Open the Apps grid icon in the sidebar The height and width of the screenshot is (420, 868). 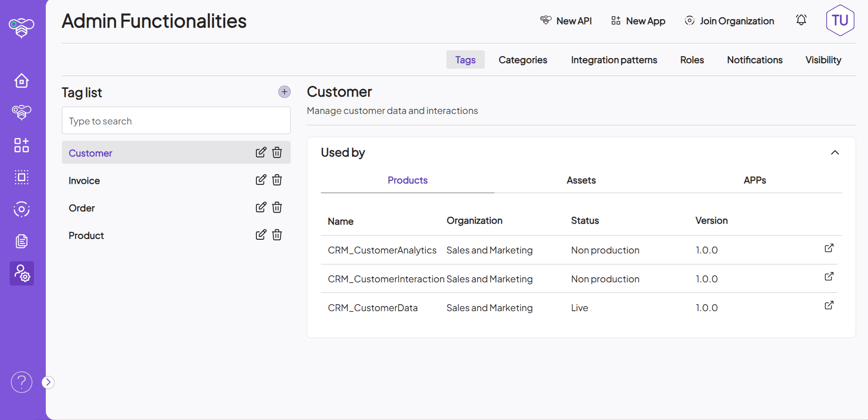click(21, 145)
